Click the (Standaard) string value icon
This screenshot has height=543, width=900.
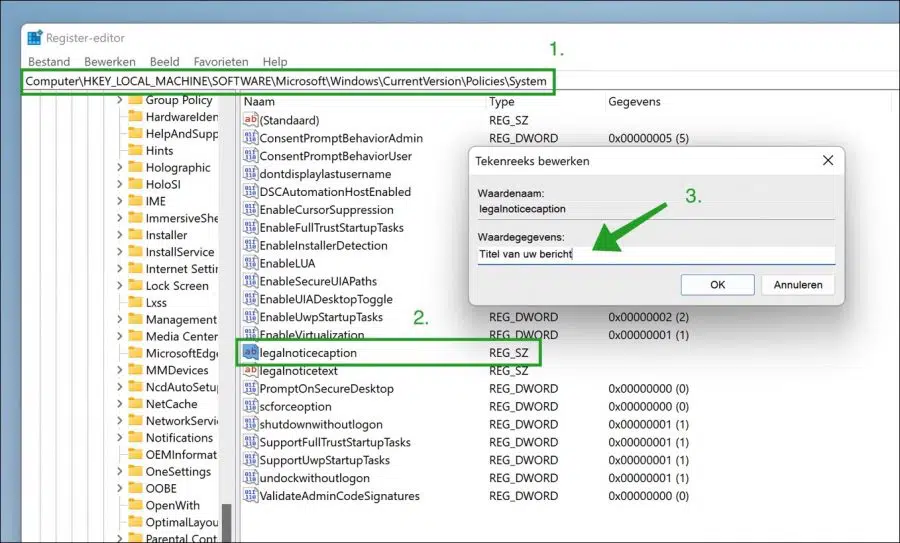click(x=250, y=119)
